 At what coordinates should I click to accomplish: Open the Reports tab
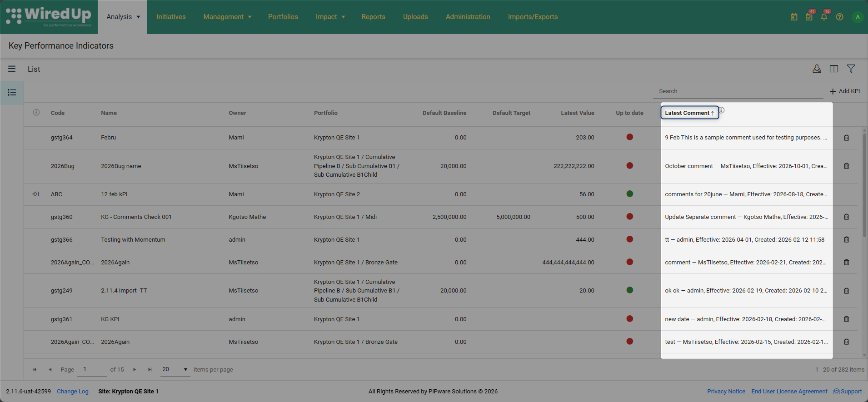pos(374,17)
